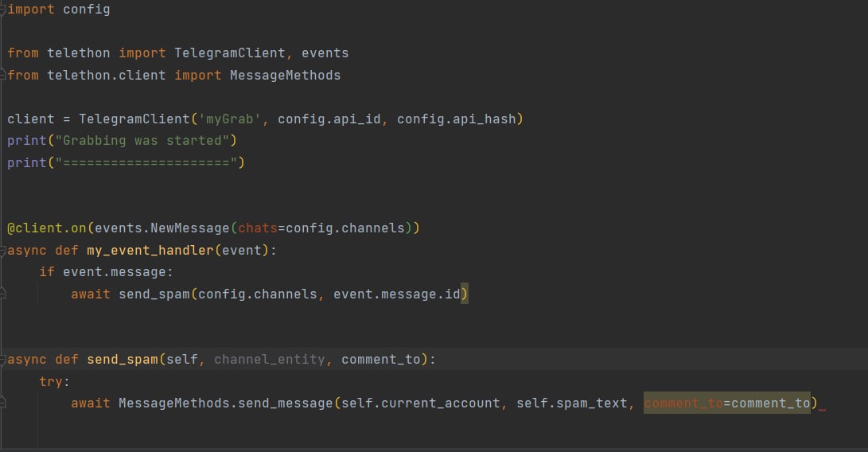Click closing parenthesis of the send_message call
The image size is (868, 452).
coord(815,403)
